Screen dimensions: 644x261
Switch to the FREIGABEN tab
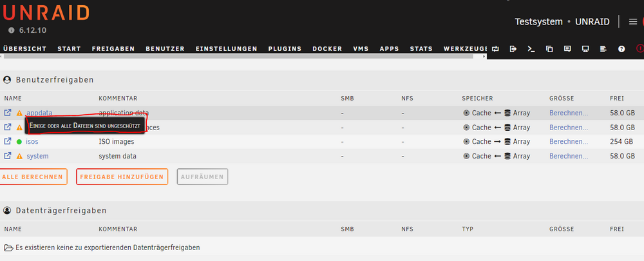[x=113, y=48]
